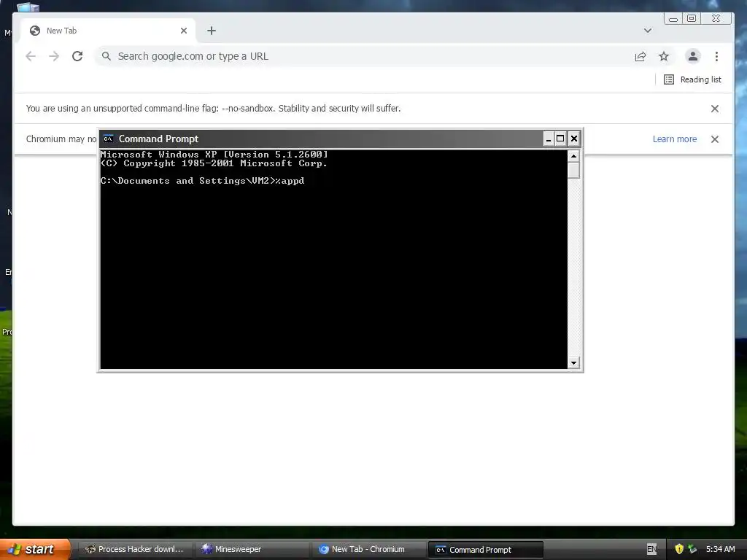Focus the Search google.com or type a URL box
The height and width of the screenshot is (560, 747).
click(362, 56)
